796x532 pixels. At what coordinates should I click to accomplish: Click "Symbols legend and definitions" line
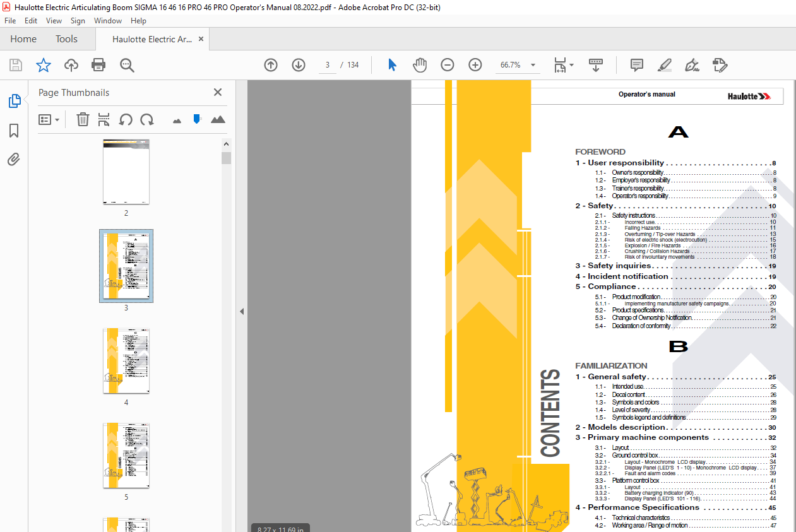click(x=686, y=417)
